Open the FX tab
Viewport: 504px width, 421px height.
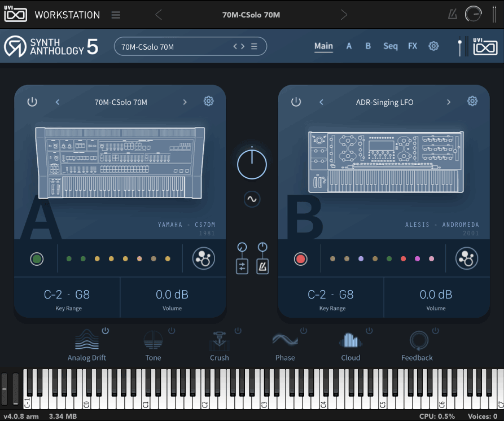[x=413, y=46]
